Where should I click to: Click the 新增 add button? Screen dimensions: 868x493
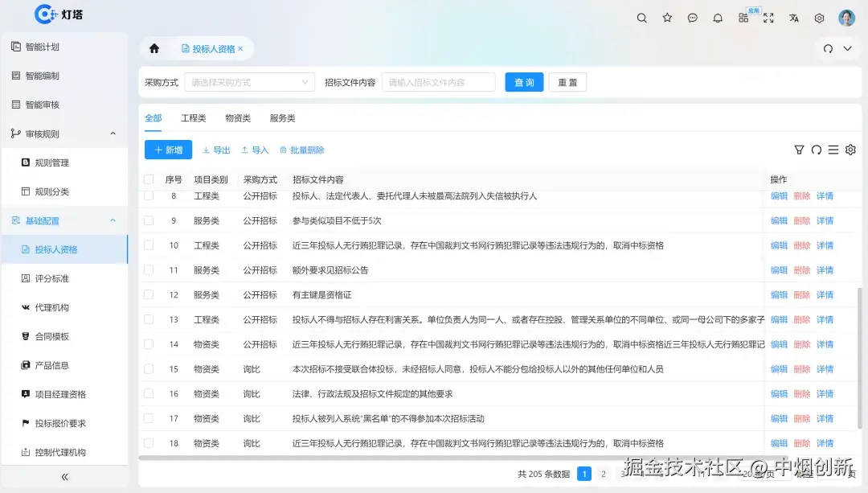pyautogui.click(x=167, y=150)
